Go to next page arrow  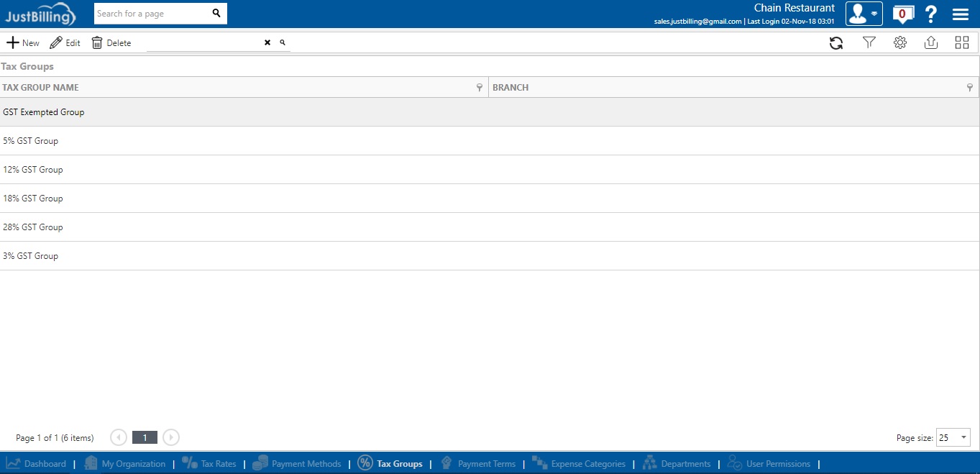(x=170, y=437)
